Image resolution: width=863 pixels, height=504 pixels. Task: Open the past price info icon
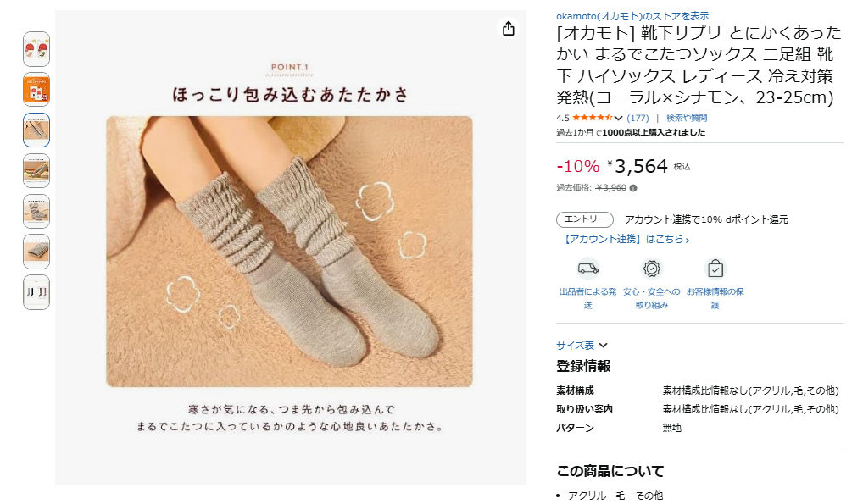click(633, 188)
